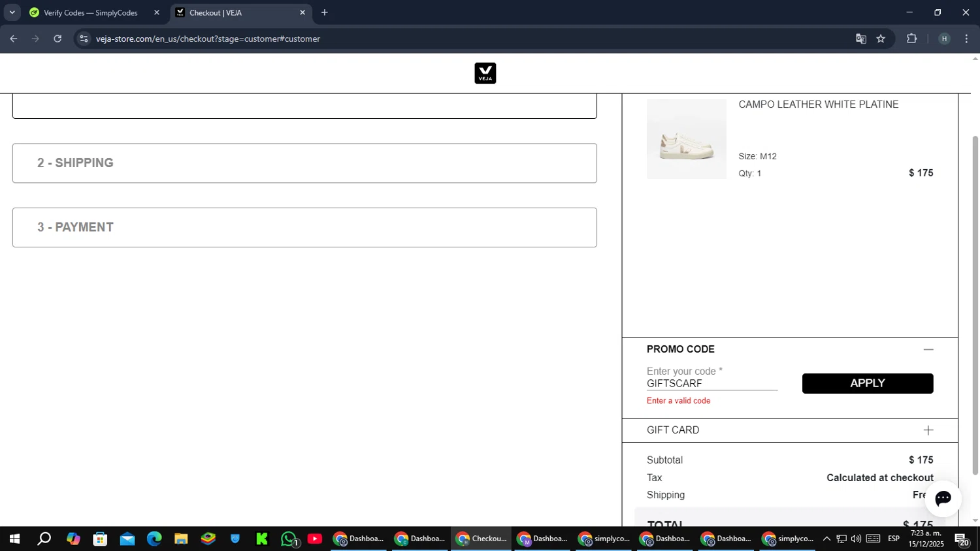
Task: Open the Windows Start menu
Action: point(14,539)
